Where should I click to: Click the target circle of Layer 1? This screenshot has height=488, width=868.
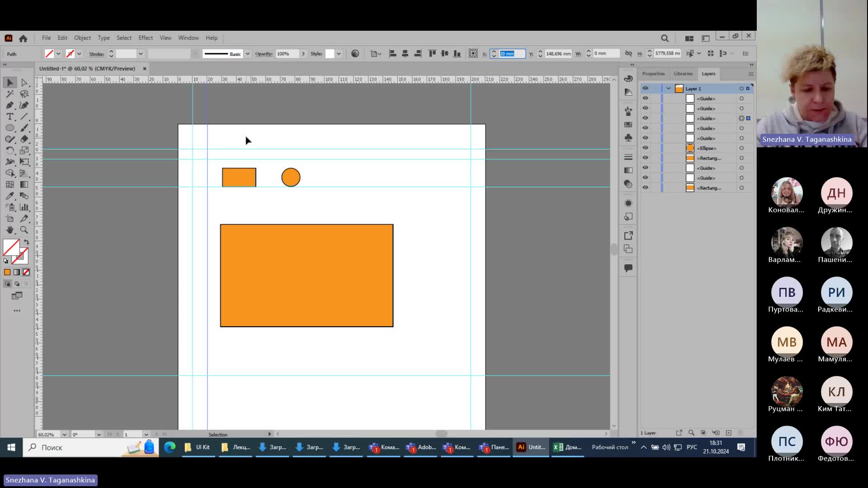(x=741, y=89)
